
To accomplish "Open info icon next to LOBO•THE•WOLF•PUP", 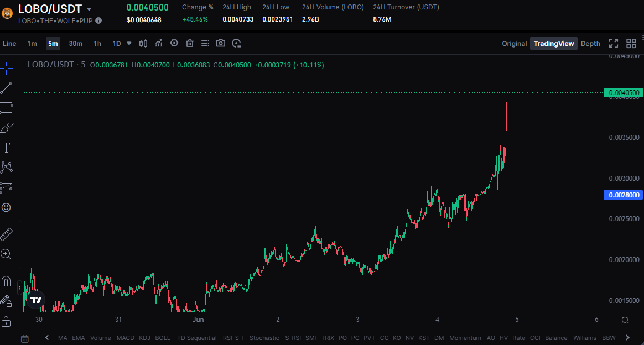I will [98, 20].
